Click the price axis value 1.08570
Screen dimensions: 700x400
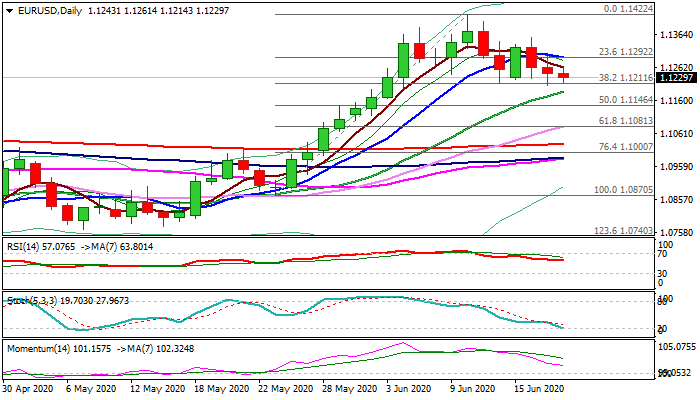(677, 200)
